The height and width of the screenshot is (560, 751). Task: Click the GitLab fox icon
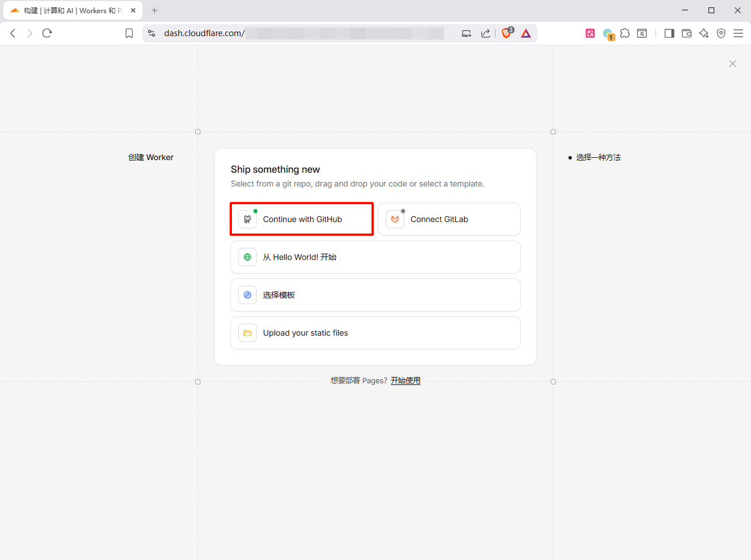[395, 219]
